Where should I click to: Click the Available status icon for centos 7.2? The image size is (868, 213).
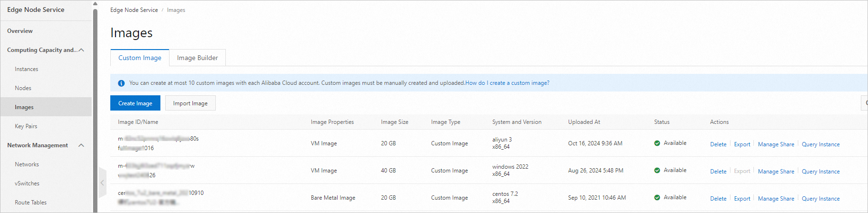[x=657, y=197]
